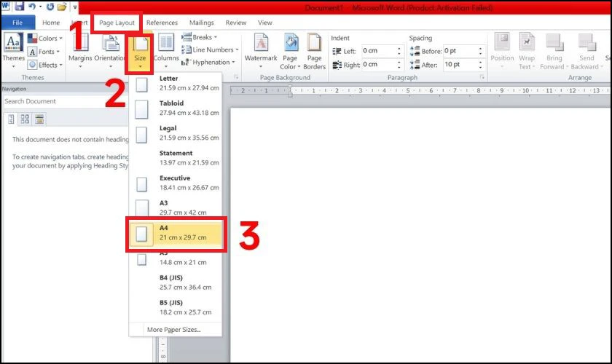Switch to the View tab
Screen dimensions: 612x364
pos(264,23)
